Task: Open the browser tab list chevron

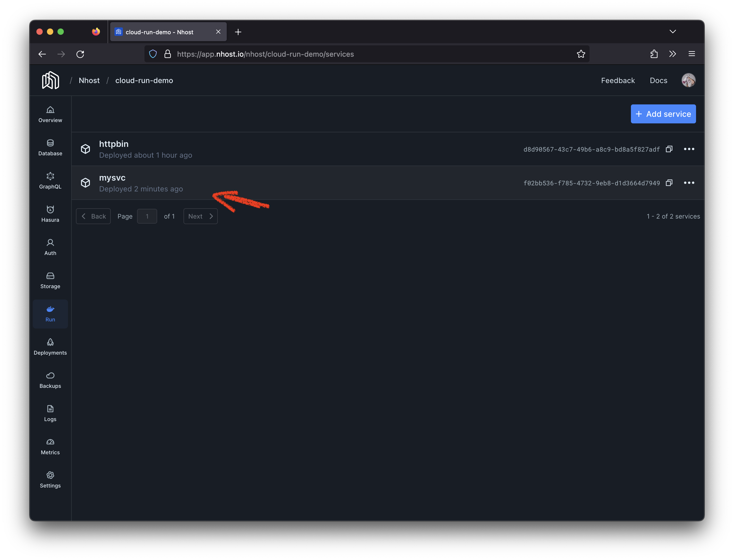Action: [x=673, y=31]
